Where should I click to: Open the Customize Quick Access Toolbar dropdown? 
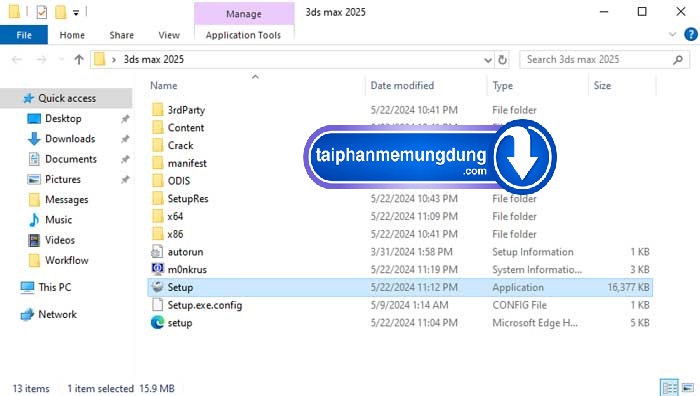(76, 13)
